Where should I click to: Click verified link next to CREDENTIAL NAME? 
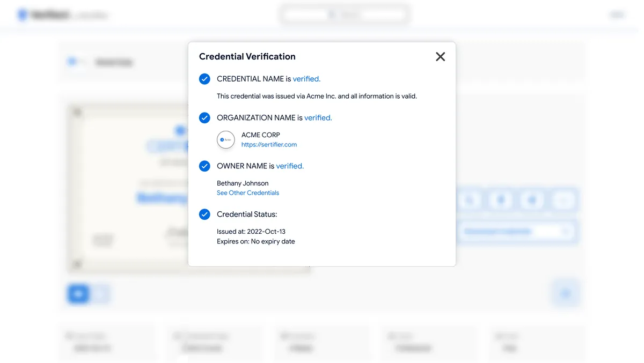pyautogui.click(x=306, y=79)
